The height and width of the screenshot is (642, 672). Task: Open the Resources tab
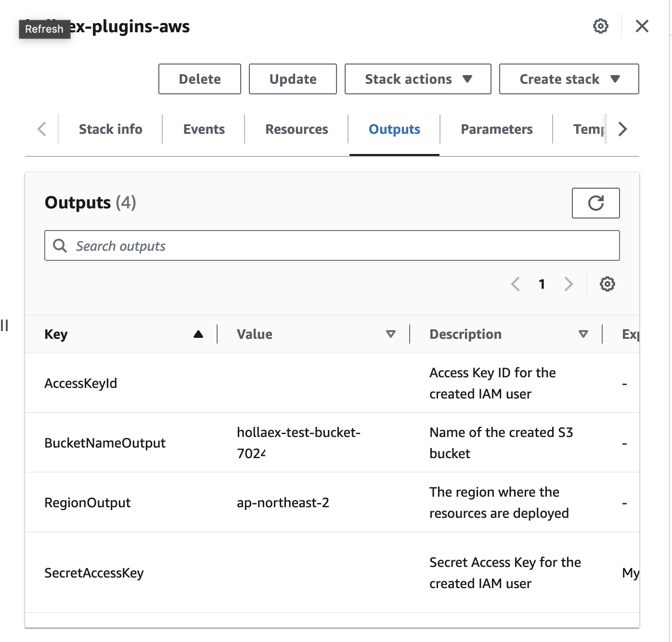297,129
